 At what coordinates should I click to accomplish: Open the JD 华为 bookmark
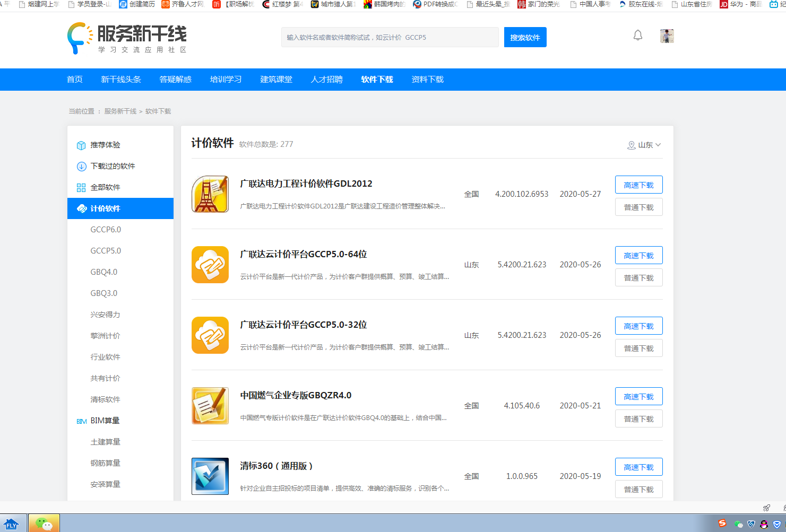741,4
